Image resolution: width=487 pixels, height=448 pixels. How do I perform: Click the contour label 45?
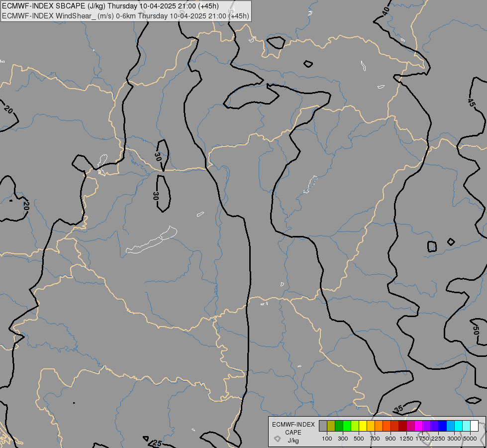[x=471, y=103]
